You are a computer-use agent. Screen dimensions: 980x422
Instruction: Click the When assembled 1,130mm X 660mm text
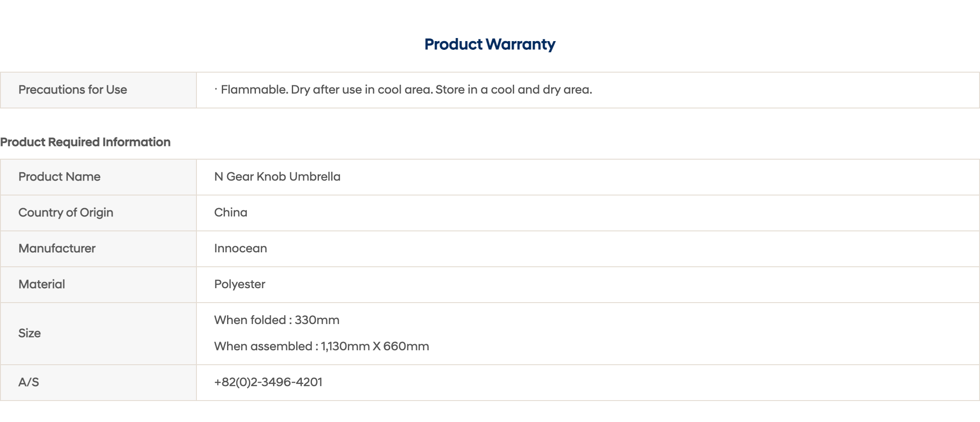322,346
